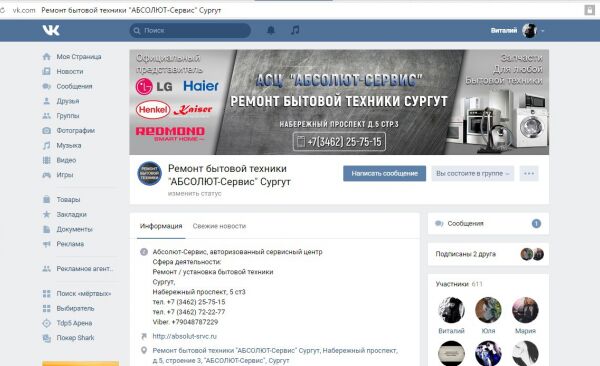Viewport: 600px width, 366px height.
Task: Click the information circle icon
Action: click(144, 252)
